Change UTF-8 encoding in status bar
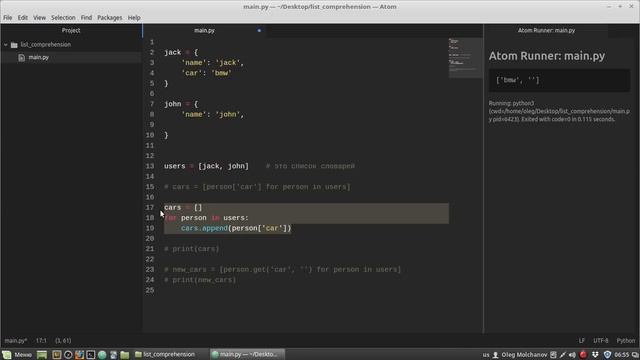The width and height of the screenshot is (640, 360). 601,340
